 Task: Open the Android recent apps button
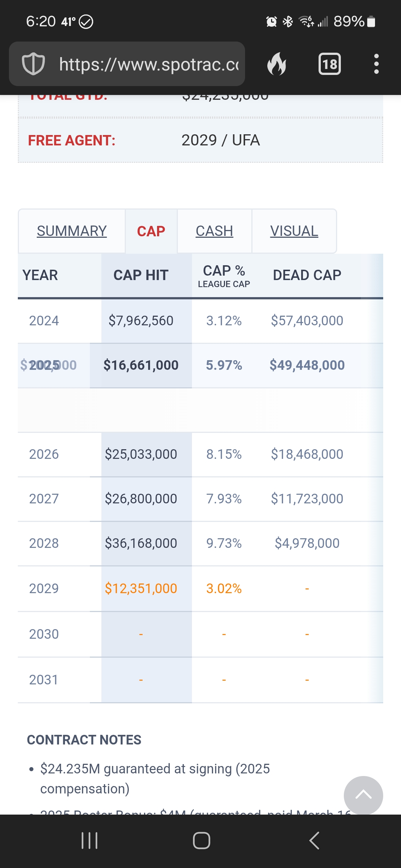click(89, 841)
